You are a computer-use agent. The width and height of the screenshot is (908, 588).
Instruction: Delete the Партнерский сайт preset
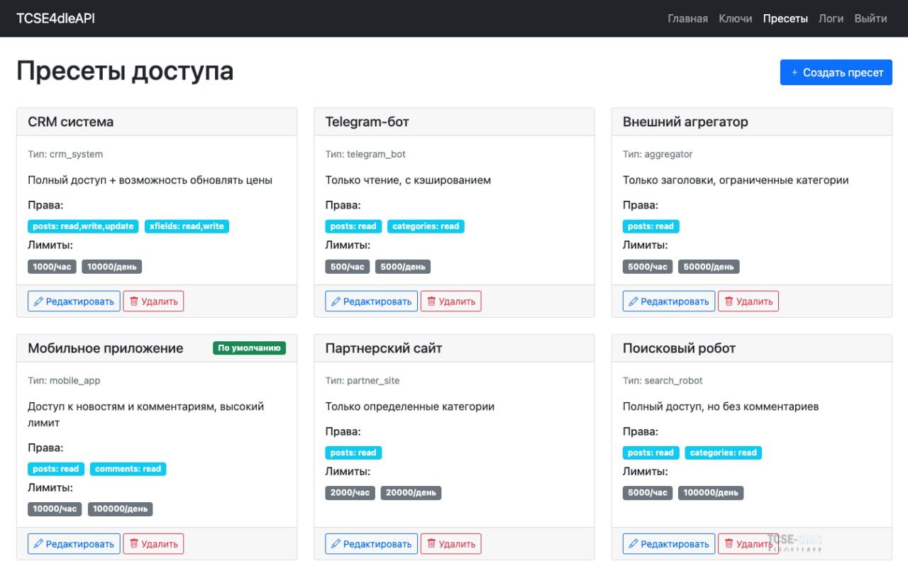click(450, 544)
